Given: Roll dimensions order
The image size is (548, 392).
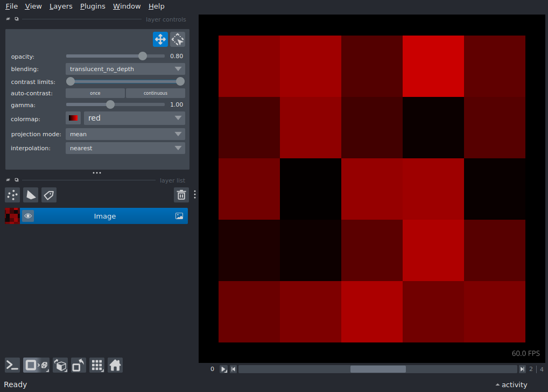Looking at the screenshot, I should [x=60, y=365].
